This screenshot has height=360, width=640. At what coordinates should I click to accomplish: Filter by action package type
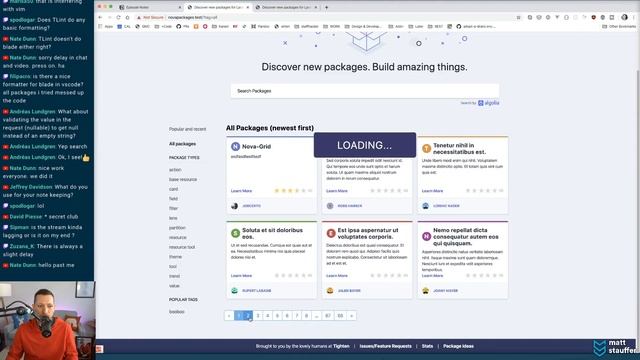pyautogui.click(x=175, y=169)
